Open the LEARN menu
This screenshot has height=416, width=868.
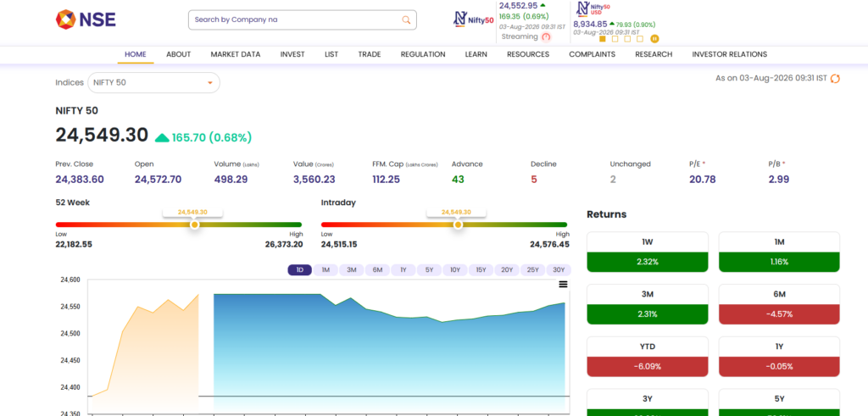click(x=476, y=54)
